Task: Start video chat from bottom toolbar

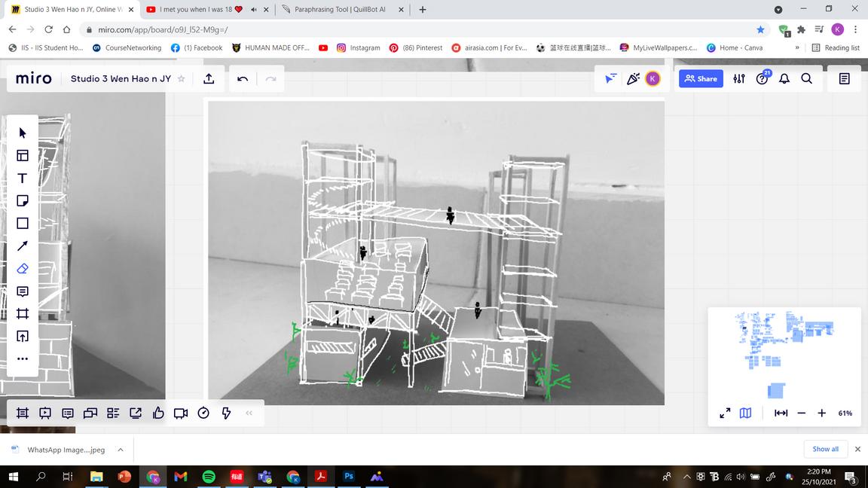Action: 181,413
